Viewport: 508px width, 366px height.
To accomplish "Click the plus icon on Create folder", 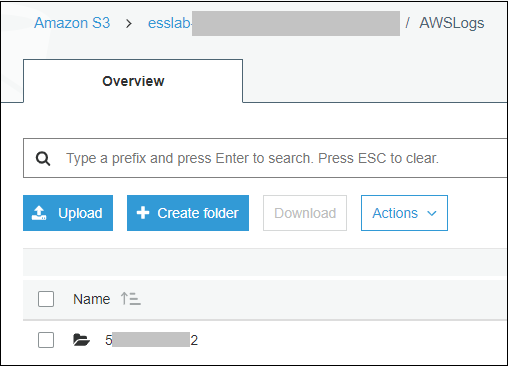I will click(x=143, y=213).
